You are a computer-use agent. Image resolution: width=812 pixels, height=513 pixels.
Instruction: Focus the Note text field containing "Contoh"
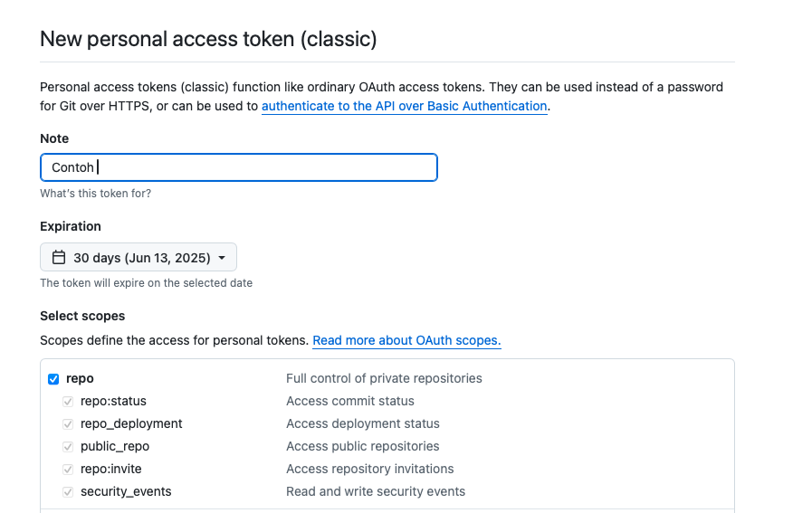coord(239,167)
